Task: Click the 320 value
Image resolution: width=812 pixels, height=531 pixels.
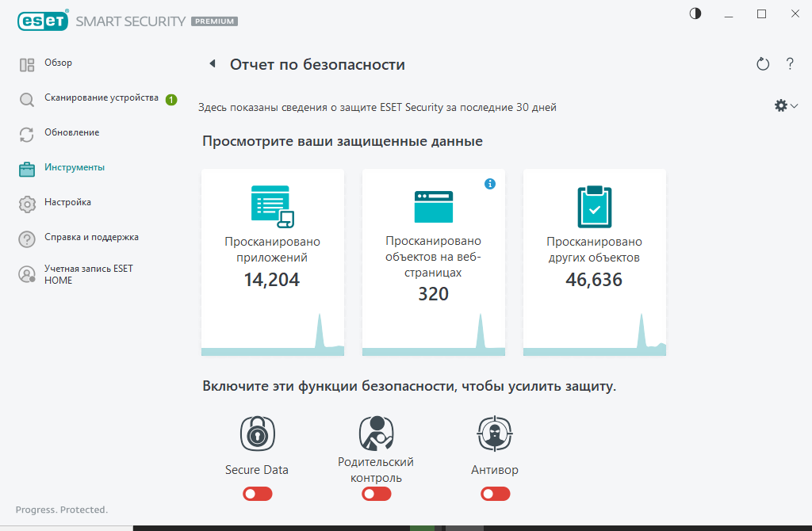Action: [x=434, y=294]
